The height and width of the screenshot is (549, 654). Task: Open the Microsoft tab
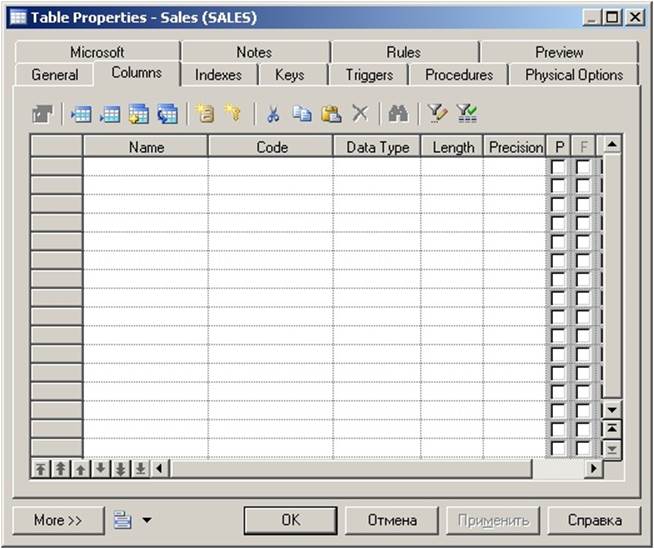(x=97, y=52)
